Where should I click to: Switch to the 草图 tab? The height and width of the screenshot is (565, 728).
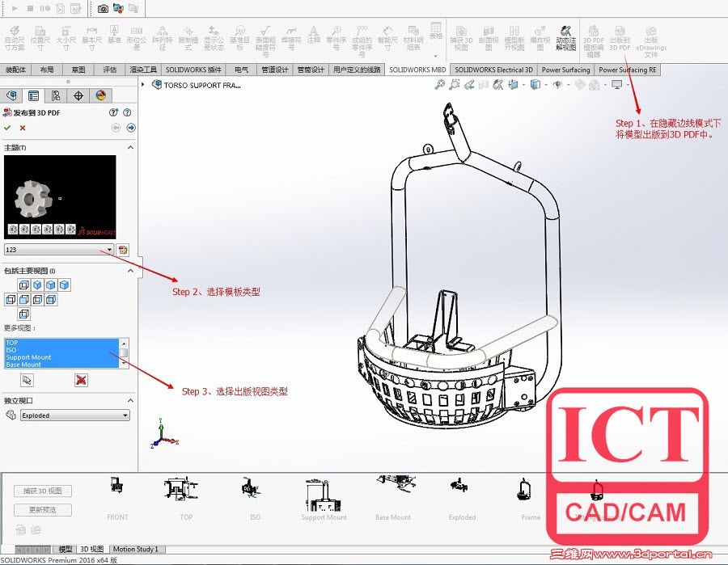(x=78, y=70)
